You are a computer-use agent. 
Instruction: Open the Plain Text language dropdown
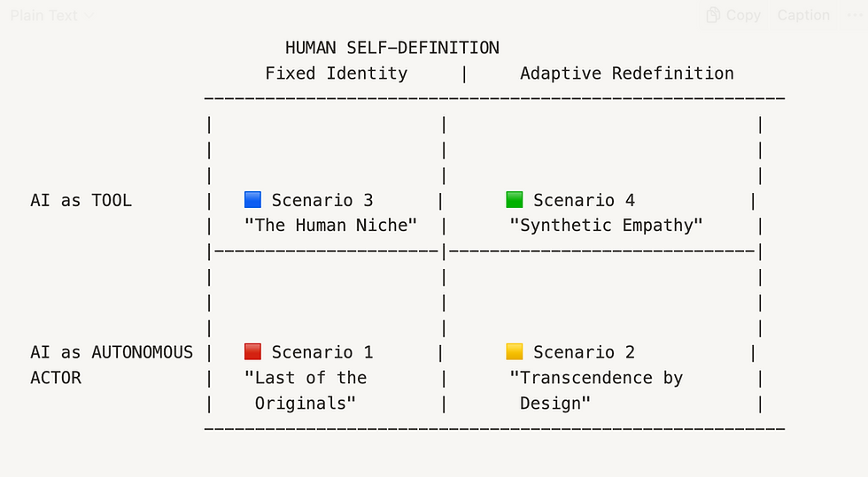point(51,16)
